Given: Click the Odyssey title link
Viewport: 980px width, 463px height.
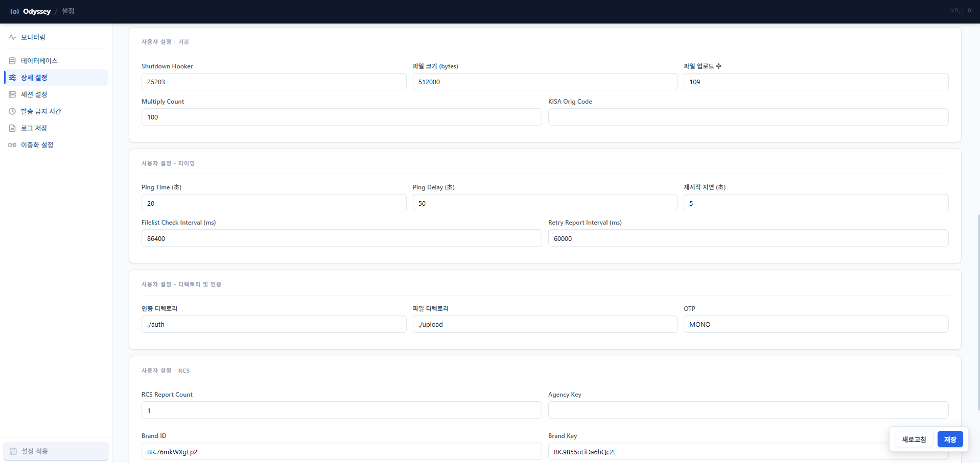Looking at the screenshot, I should click(37, 11).
